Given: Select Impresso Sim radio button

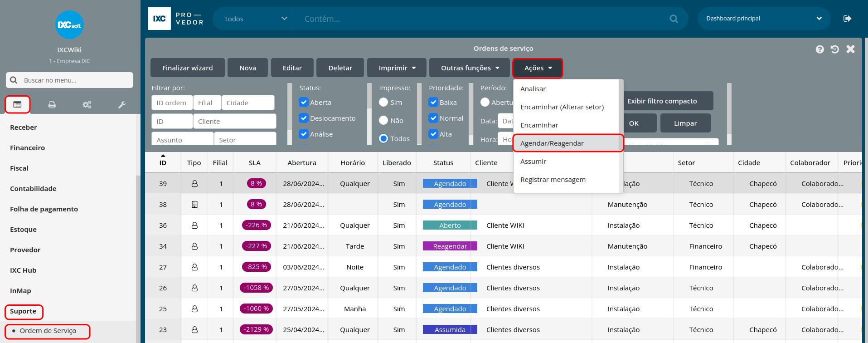Looking at the screenshot, I should point(383,103).
